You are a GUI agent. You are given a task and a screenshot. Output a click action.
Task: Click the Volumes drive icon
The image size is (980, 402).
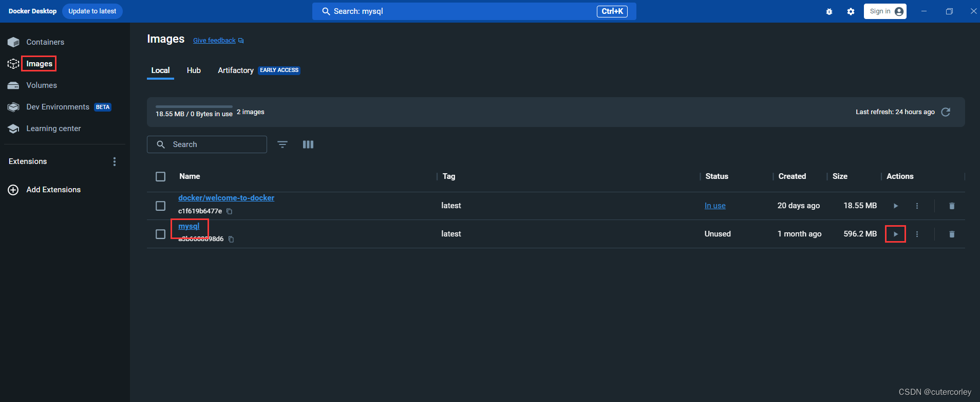click(13, 85)
